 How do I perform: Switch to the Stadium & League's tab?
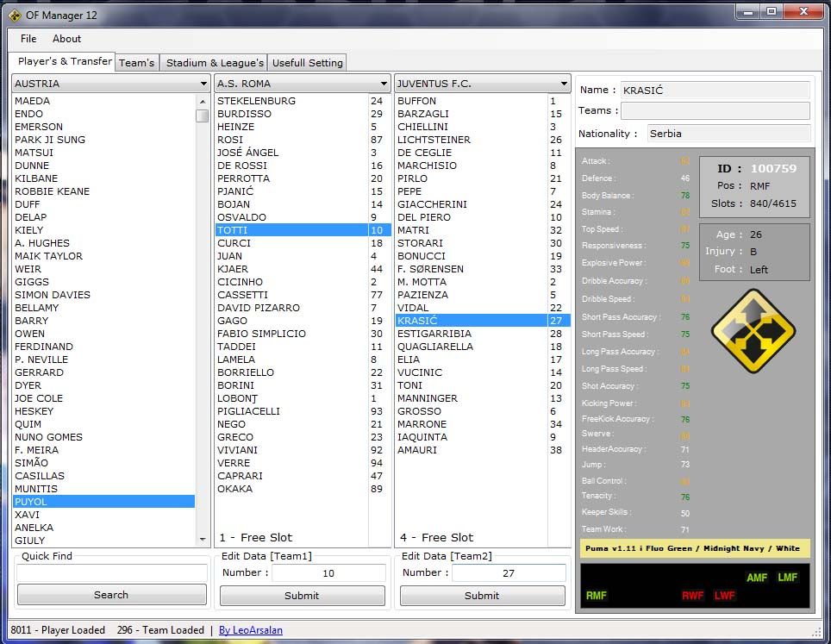pos(215,63)
